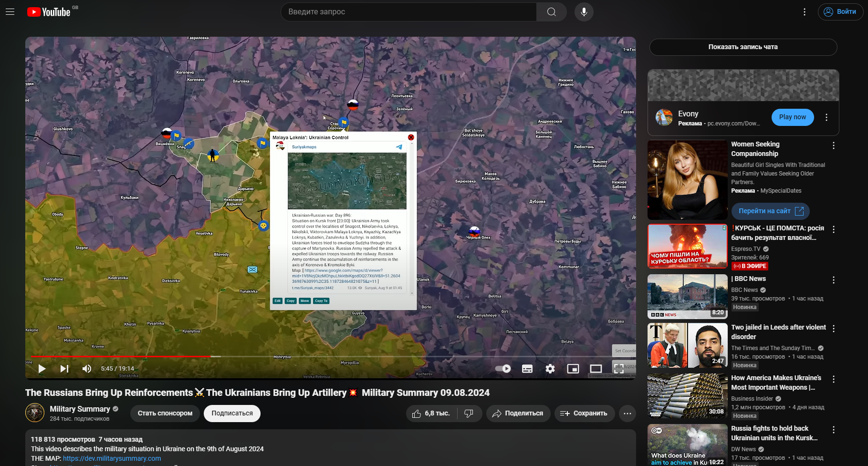
Task: Open the Evony ad avatar icon
Action: tap(664, 117)
